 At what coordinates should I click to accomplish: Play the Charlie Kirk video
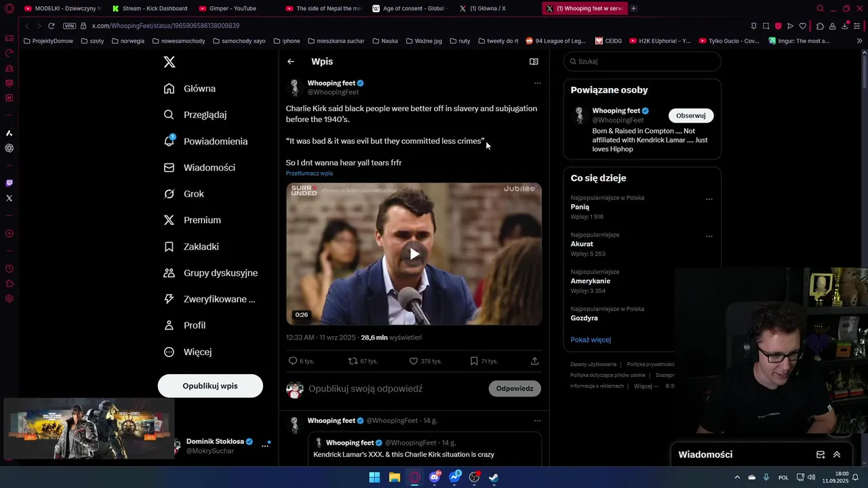click(x=414, y=254)
